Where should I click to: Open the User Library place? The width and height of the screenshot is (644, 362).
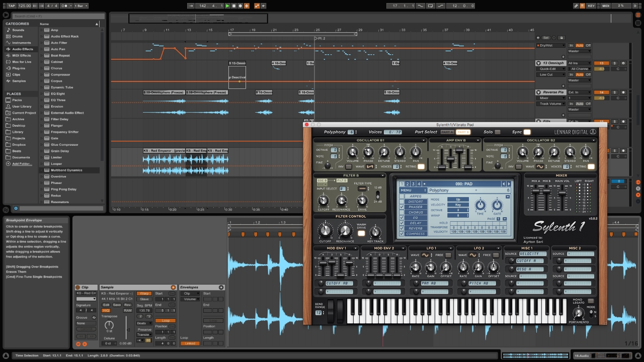click(x=22, y=107)
